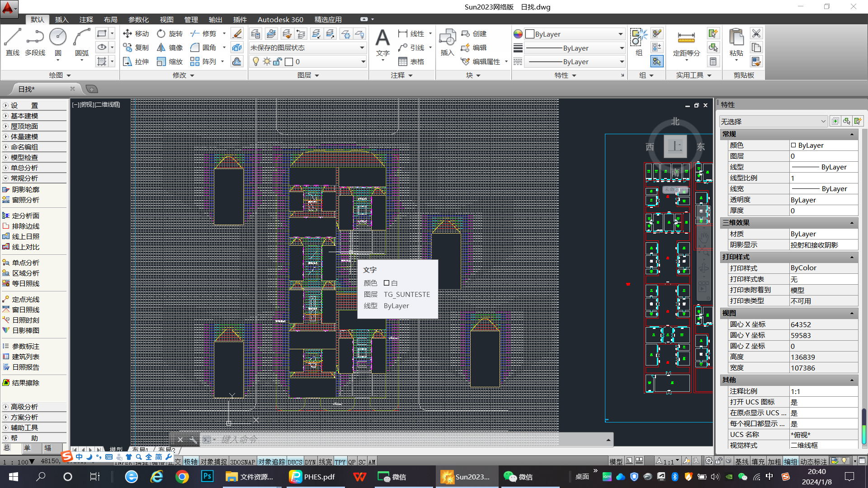Open the 未保存的图层状态 layer state dropdown
The width and height of the screenshot is (868, 488).
pos(307,47)
